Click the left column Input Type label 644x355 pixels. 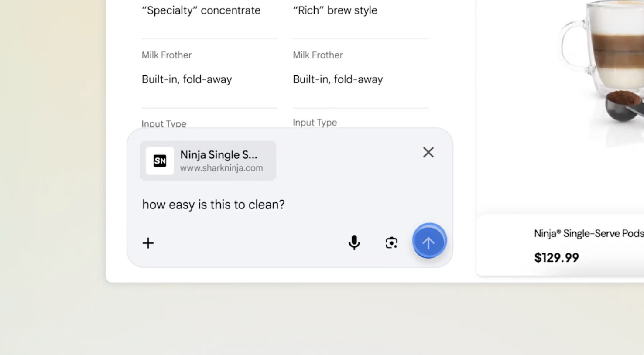tap(164, 124)
